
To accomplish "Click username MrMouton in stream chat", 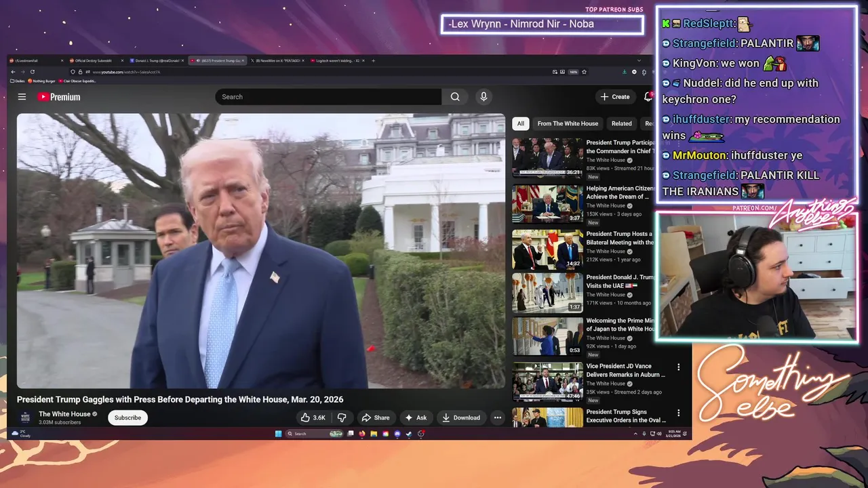I will coord(699,155).
